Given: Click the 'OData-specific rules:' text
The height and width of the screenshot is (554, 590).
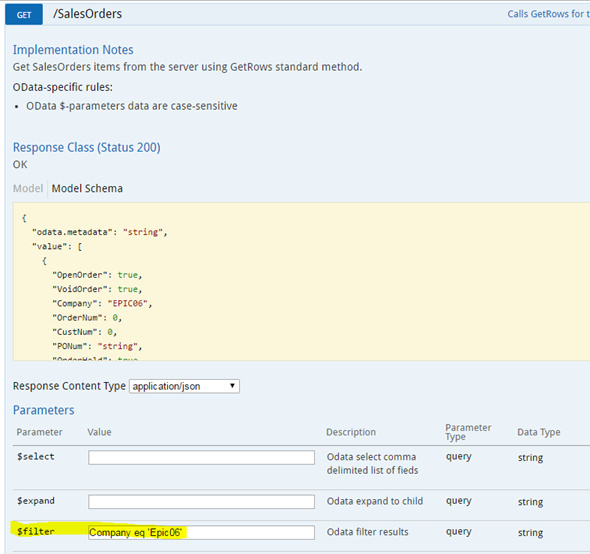Looking at the screenshot, I should (62, 87).
